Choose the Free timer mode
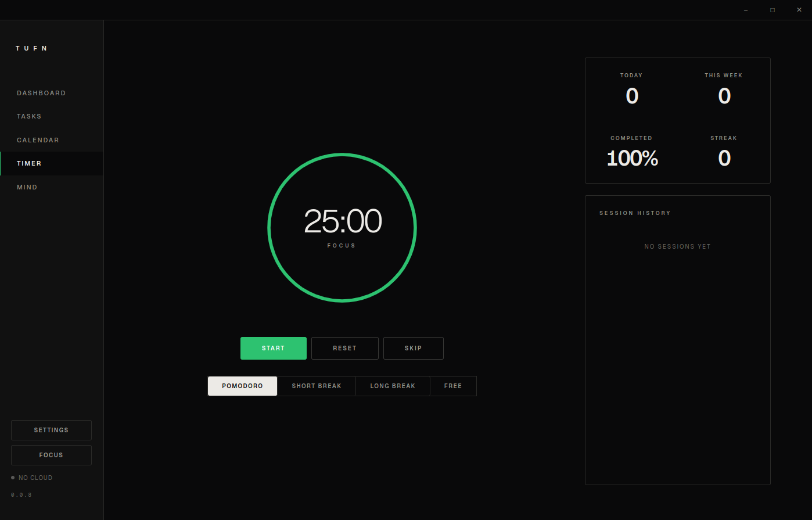Screen dimensions: 812x520 click(453, 386)
